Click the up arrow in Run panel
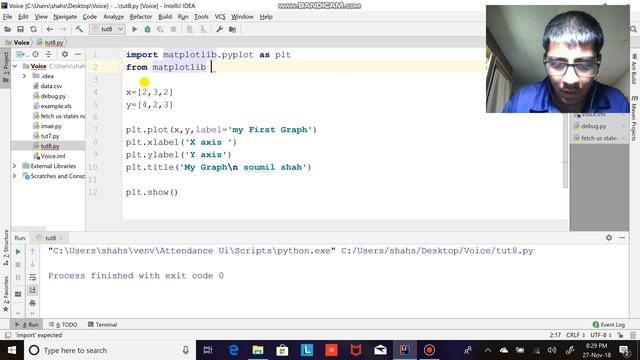Screen dimensions: 640x360 point(33,251)
